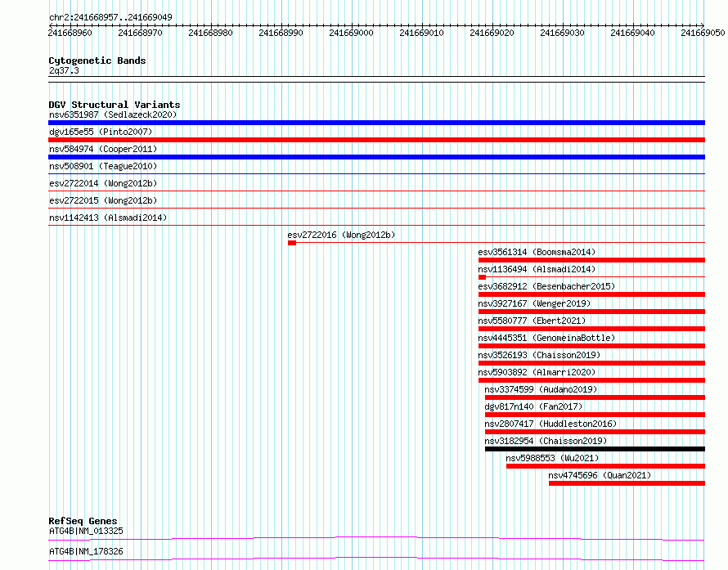Click ruler position 241669010

[421, 33]
